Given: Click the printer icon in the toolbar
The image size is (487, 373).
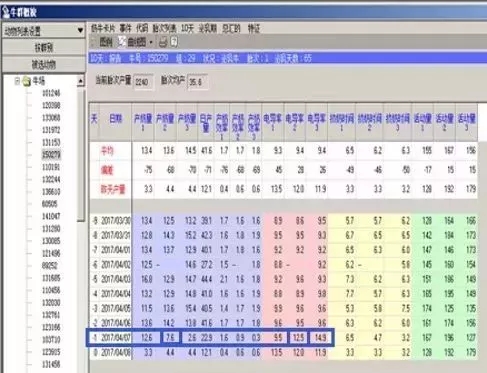Looking at the screenshot, I should pos(163,42).
